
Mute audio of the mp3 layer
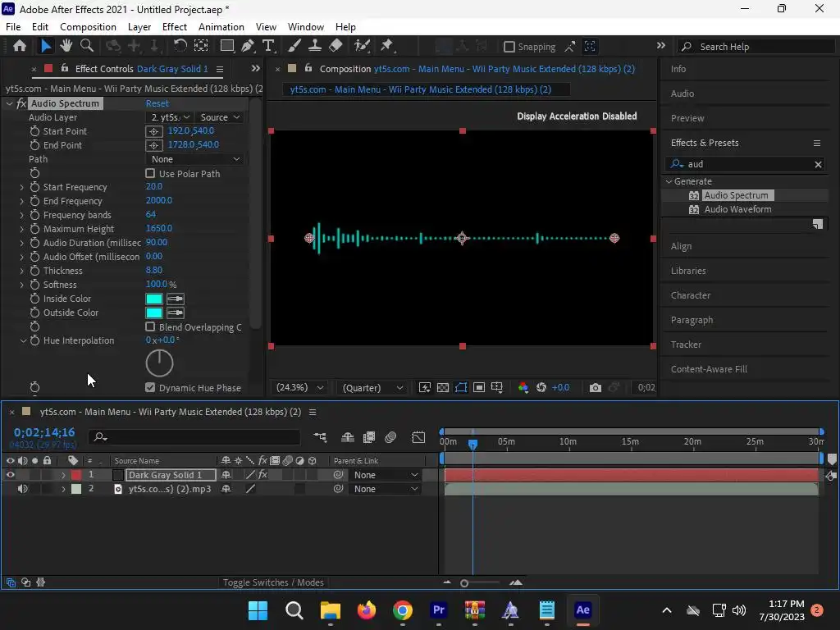(22, 489)
